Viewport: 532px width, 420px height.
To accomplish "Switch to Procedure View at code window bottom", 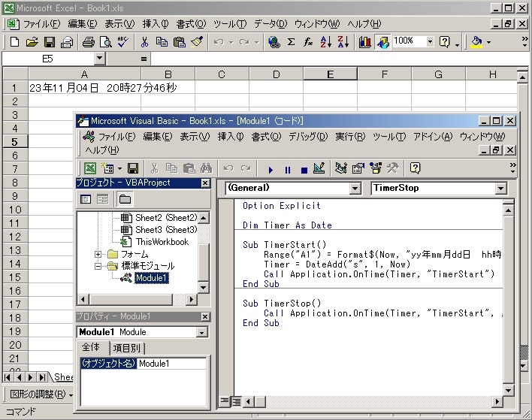I will tap(224, 402).
